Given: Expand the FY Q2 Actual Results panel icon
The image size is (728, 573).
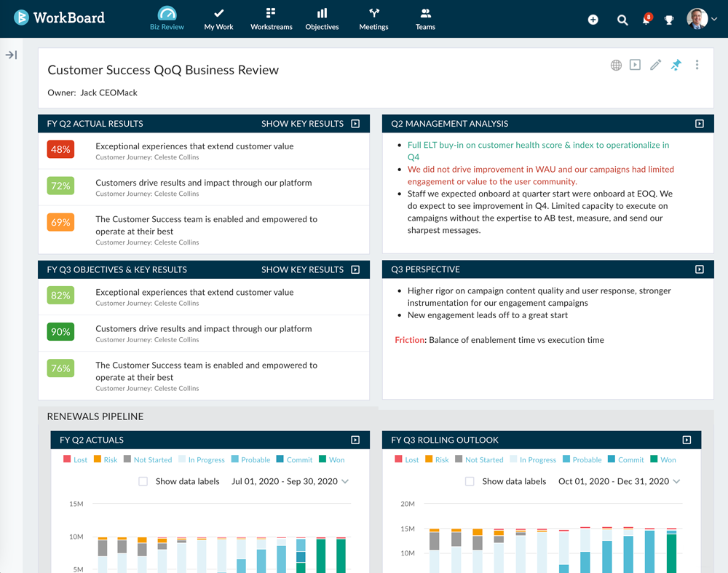Looking at the screenshot, I should tap(355, 124).
